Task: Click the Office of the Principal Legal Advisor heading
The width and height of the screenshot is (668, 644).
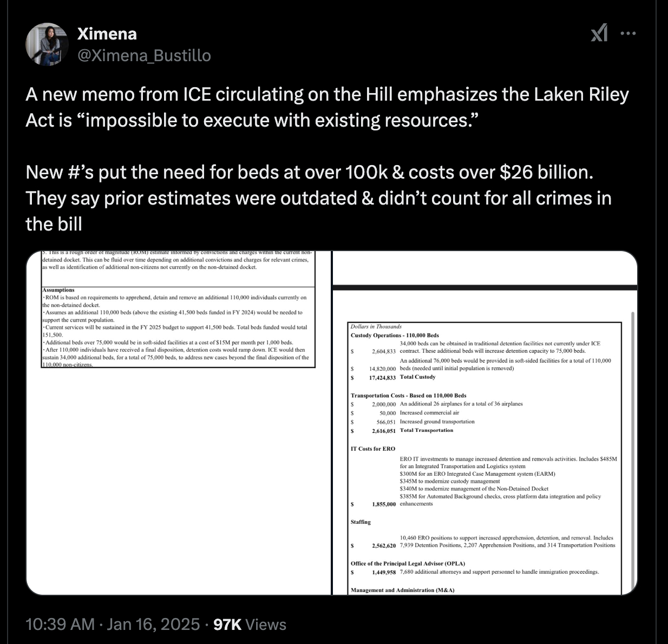Action: [x=408, y=563]
